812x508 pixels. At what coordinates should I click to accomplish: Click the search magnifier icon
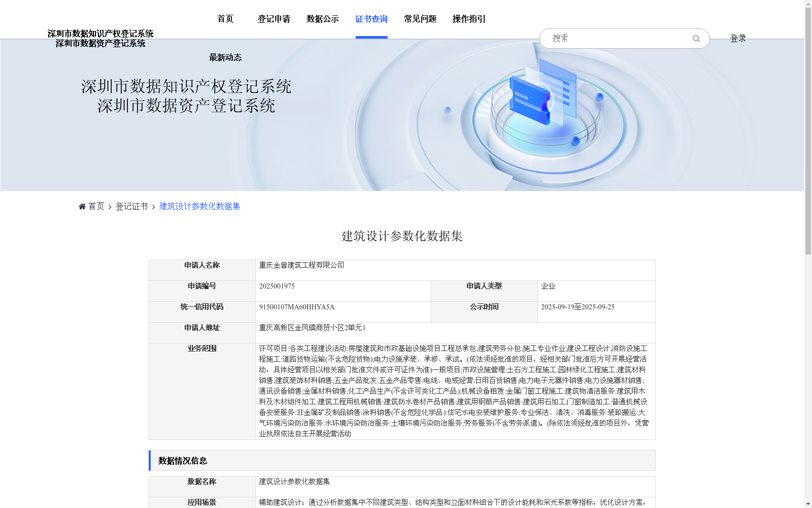tap(696, 39)
